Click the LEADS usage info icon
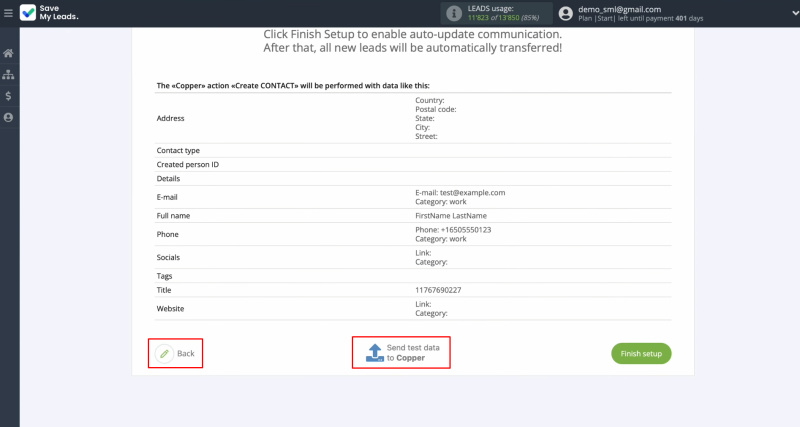 tap(455, 13)
